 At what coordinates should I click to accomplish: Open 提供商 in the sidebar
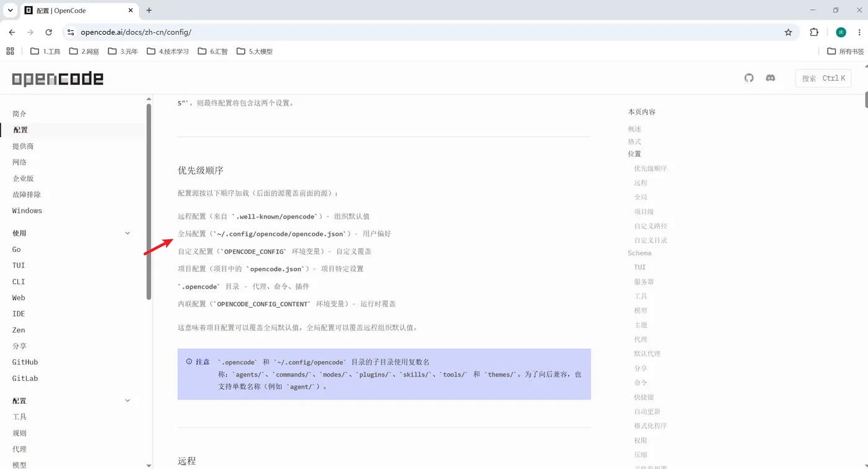coord(23,146)
